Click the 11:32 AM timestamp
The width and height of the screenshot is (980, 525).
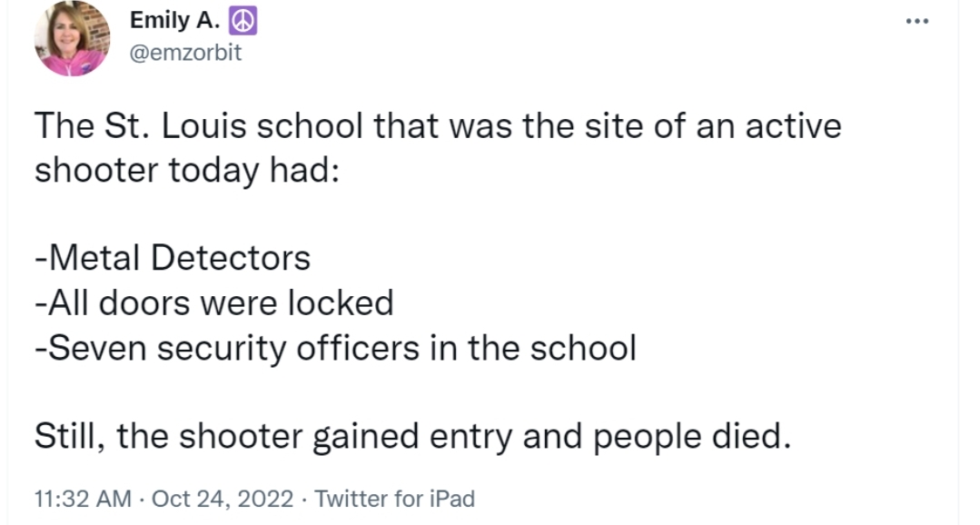click(84, 499)
